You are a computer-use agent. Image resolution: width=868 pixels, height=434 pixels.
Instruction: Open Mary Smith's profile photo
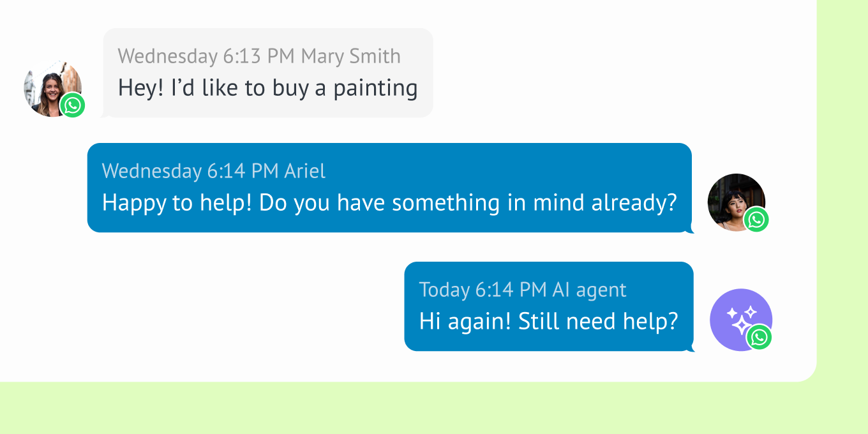[x=50, y=86]
